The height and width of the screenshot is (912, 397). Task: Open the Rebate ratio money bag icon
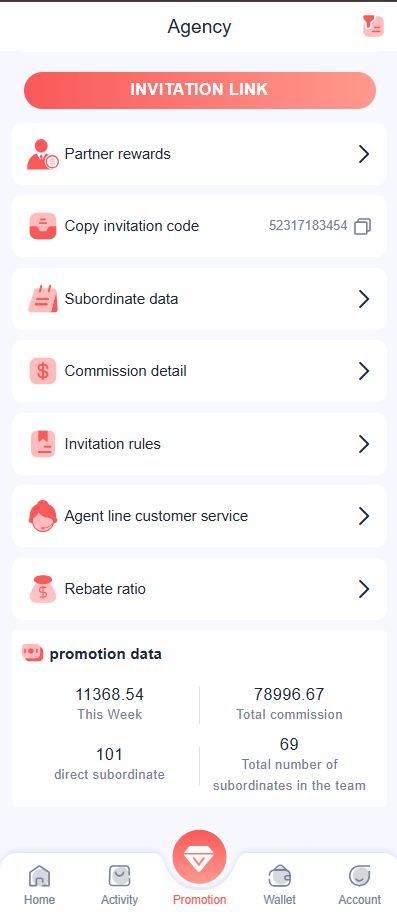point(43,589)
